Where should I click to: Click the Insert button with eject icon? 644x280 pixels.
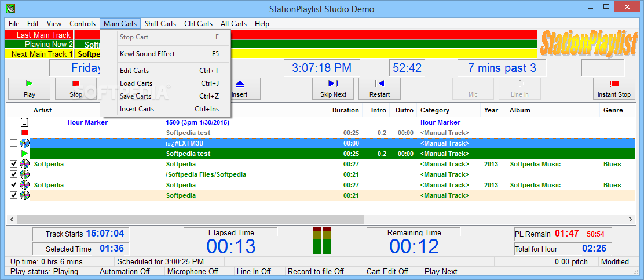240,89
